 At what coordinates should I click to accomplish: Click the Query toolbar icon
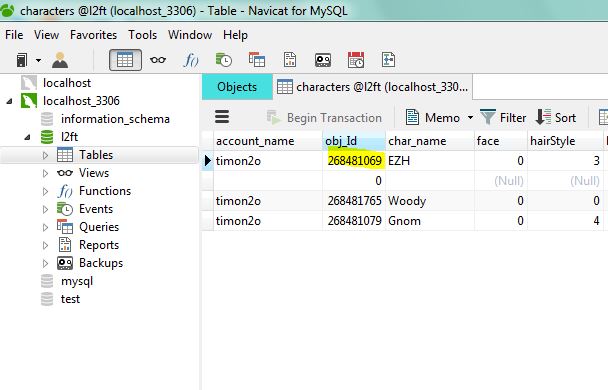coord(257,60)
